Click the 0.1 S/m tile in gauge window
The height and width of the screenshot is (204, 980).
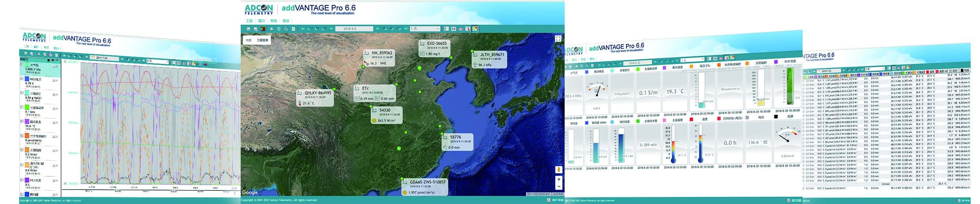coord(648,93)
